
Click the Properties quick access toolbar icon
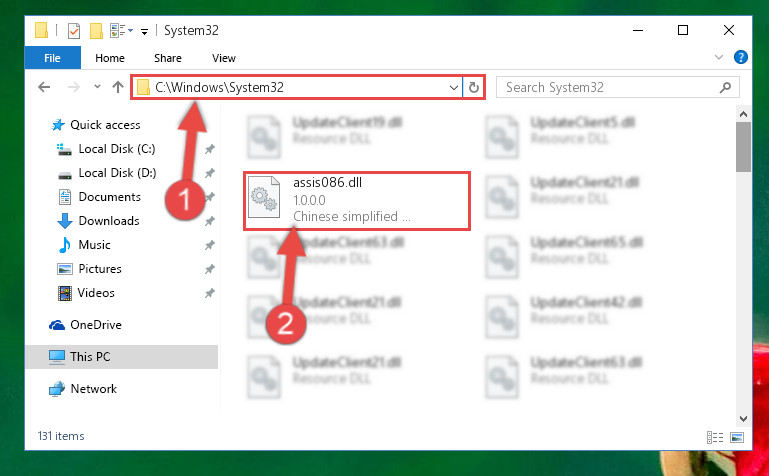(74, 31)
